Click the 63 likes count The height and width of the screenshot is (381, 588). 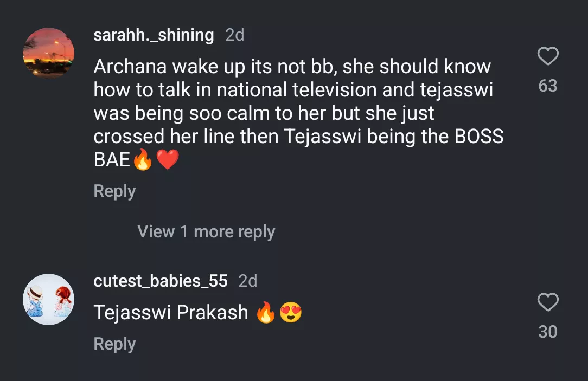[548, 86]
